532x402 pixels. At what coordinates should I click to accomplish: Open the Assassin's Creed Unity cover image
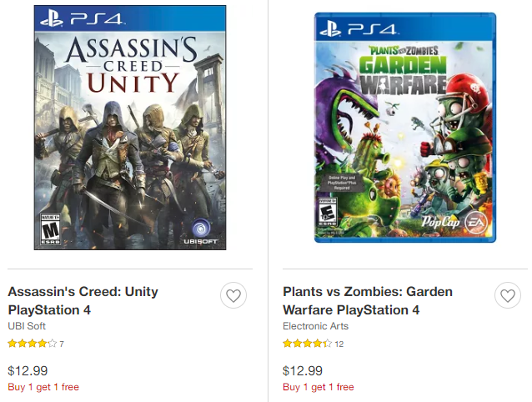[130, 127]
